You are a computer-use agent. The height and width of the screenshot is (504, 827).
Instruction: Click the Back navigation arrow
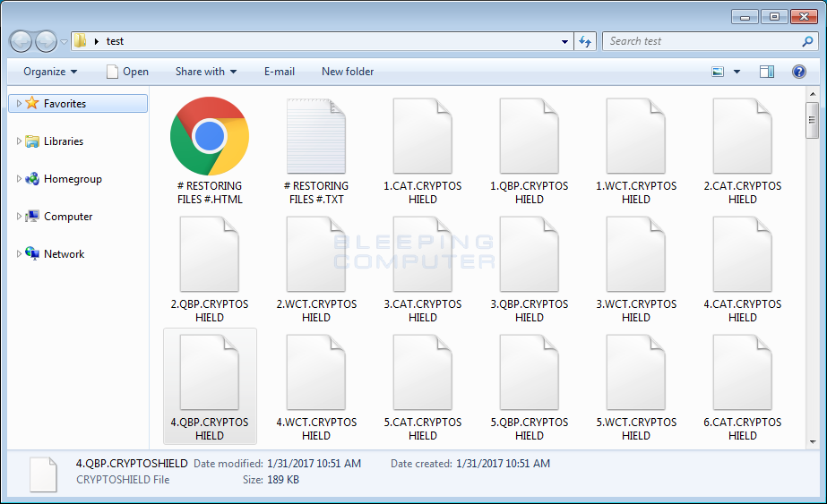point(22,41)
